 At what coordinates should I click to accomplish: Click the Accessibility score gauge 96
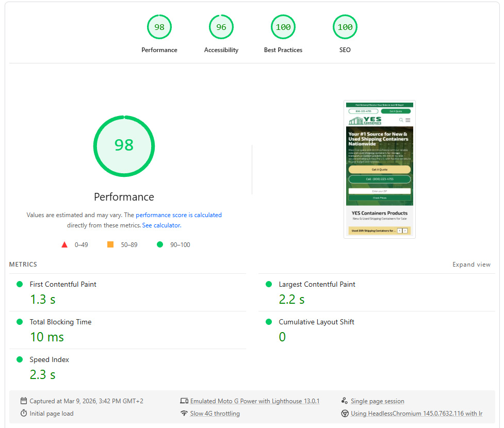221,27
